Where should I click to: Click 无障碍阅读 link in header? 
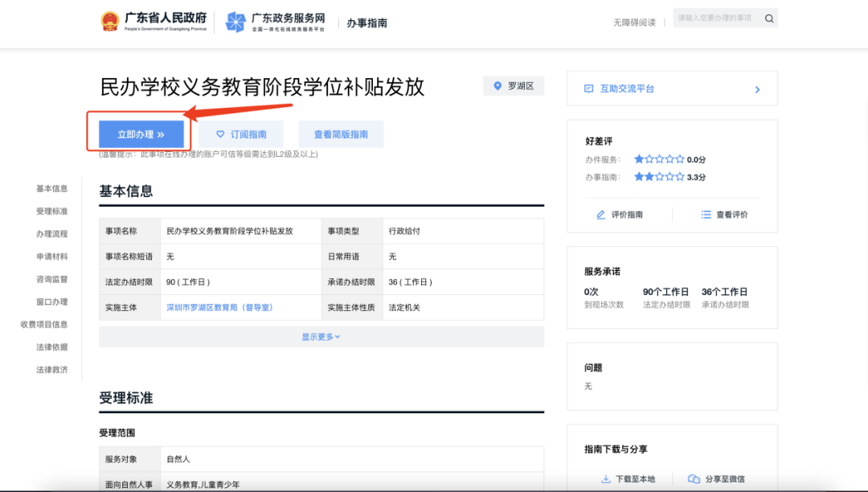point(634,23)
